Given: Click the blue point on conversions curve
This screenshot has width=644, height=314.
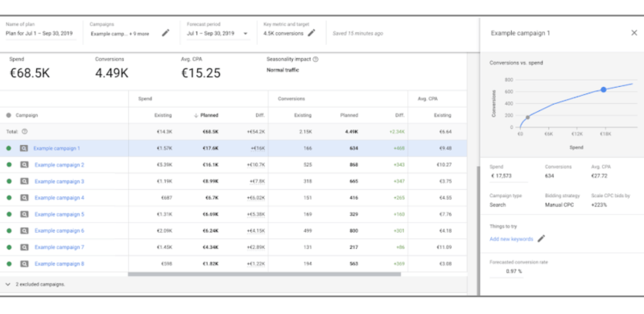Looking at the screenshot, I should tap(603, 89).
